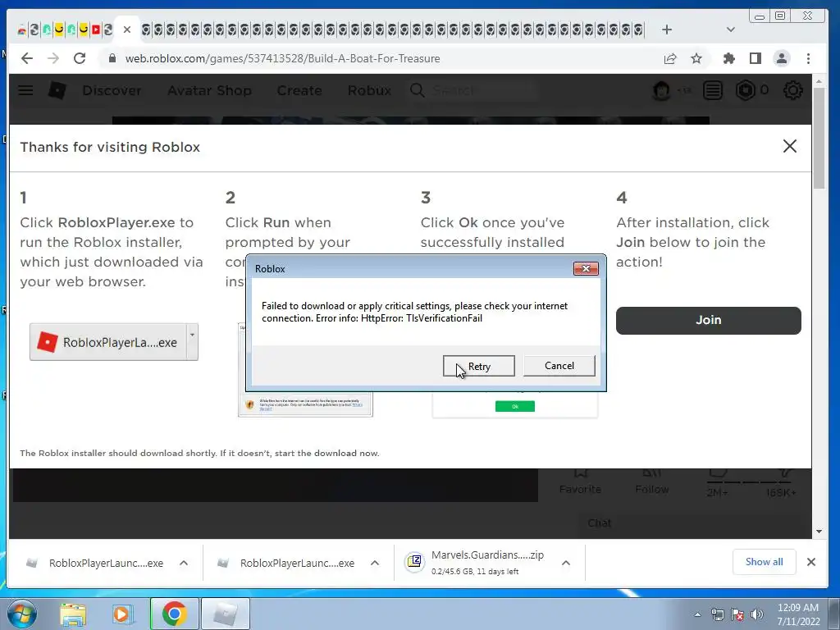Click the volume speaker tray icon
Viewport: 840px width, 630px height.
coord(756,614)
